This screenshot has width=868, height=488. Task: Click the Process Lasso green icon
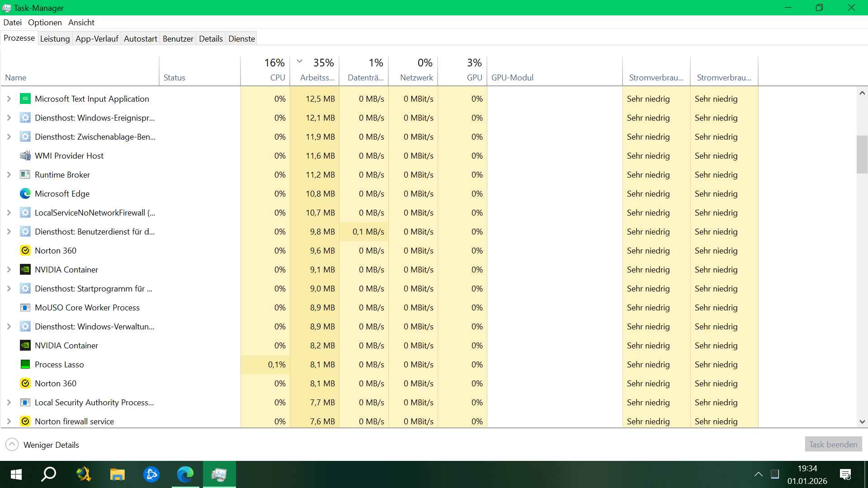[25, 365]
